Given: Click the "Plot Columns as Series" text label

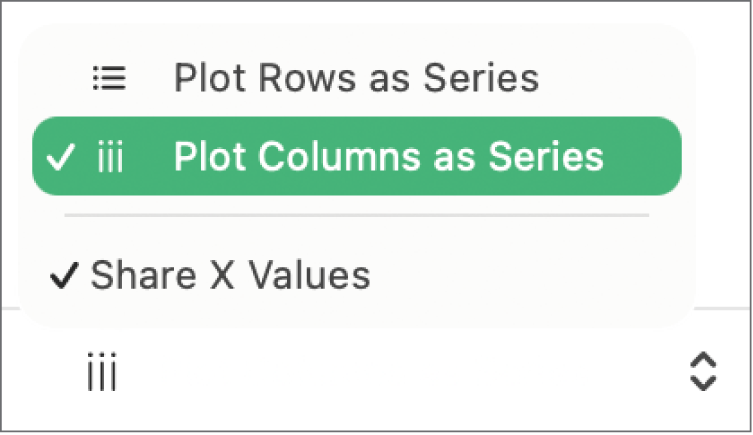Looking at the screenshot, I should [x=388, y=156].
